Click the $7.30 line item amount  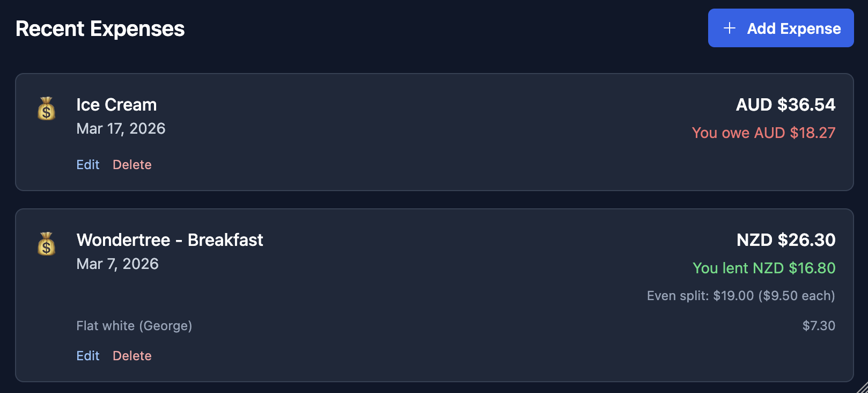(819, 326)
